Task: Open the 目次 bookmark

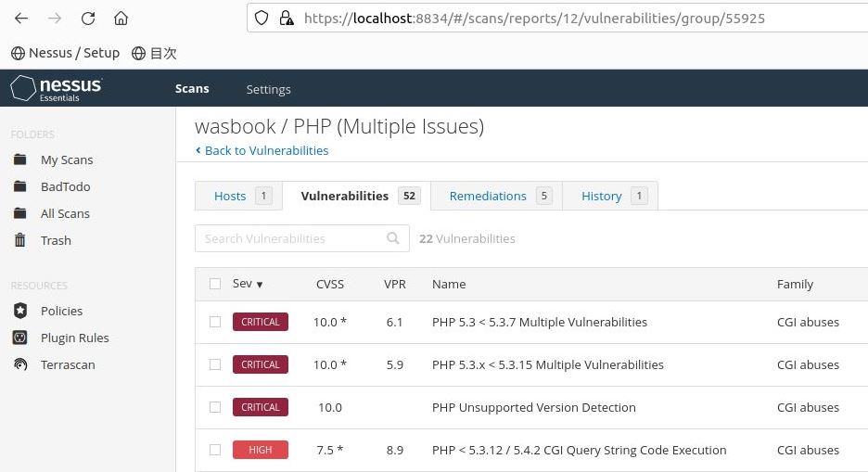Action: tap(155, 53)
